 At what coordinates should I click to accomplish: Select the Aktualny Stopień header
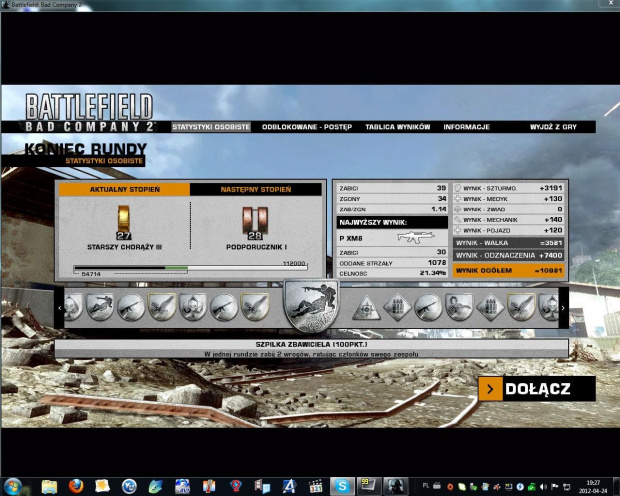tap(125, 189)
